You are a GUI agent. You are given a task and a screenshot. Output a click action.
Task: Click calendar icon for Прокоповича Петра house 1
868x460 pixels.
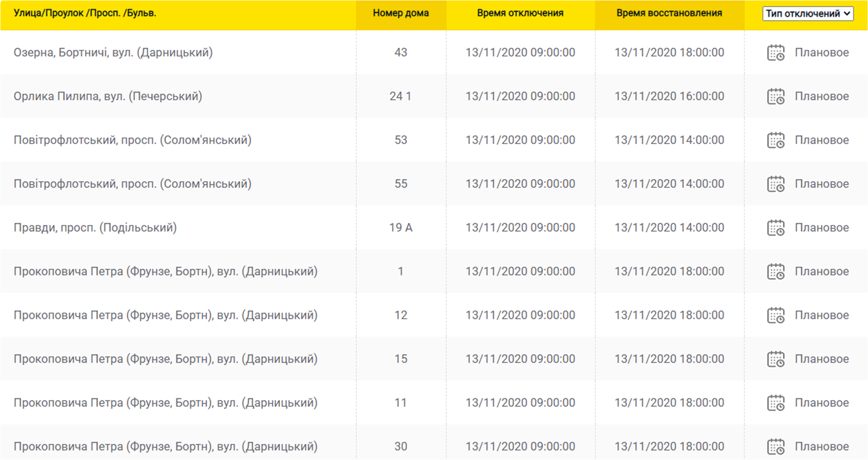[x=775, y=272]
